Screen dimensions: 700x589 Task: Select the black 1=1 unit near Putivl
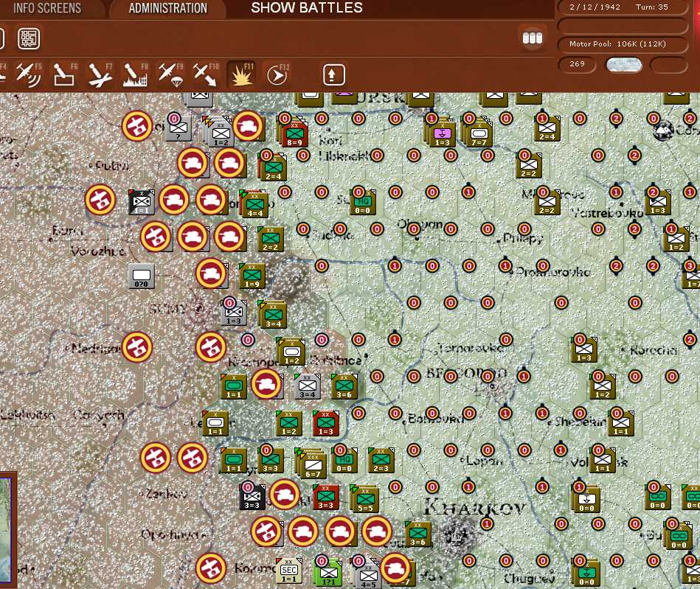pos(142,203)
